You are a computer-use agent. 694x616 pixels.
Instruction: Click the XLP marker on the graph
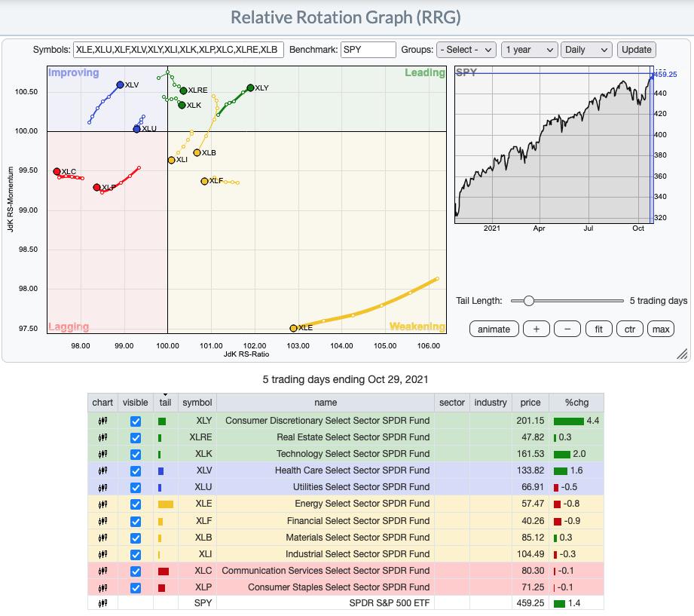click(96, 187)
